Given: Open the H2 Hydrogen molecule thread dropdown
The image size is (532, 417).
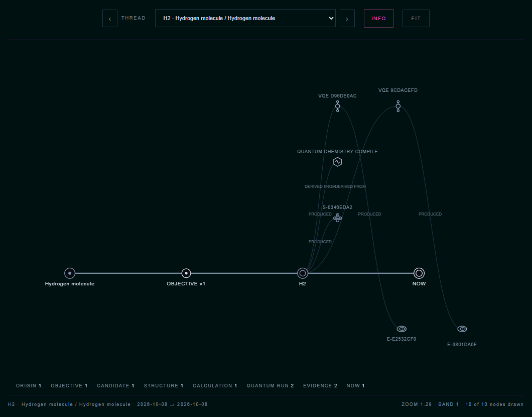Looking at the screenshot, I should pyautogui.click(x=245, y=18).
